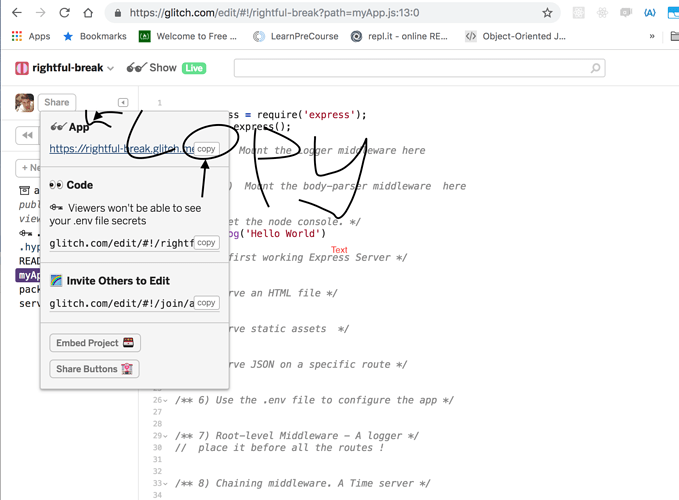This screenshot has height=500, width=679.
Task: Click the New File button in the sidebar
Action: [x=28, y=168]
